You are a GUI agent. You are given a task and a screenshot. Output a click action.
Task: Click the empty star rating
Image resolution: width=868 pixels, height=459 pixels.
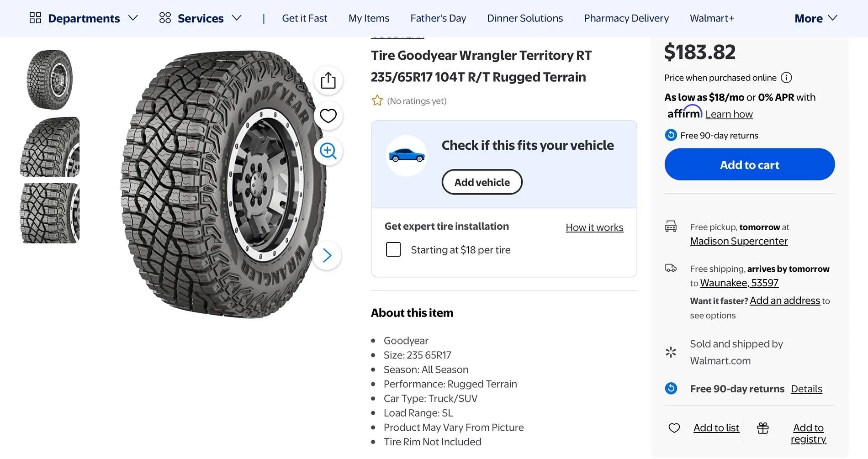pos(377,100)
